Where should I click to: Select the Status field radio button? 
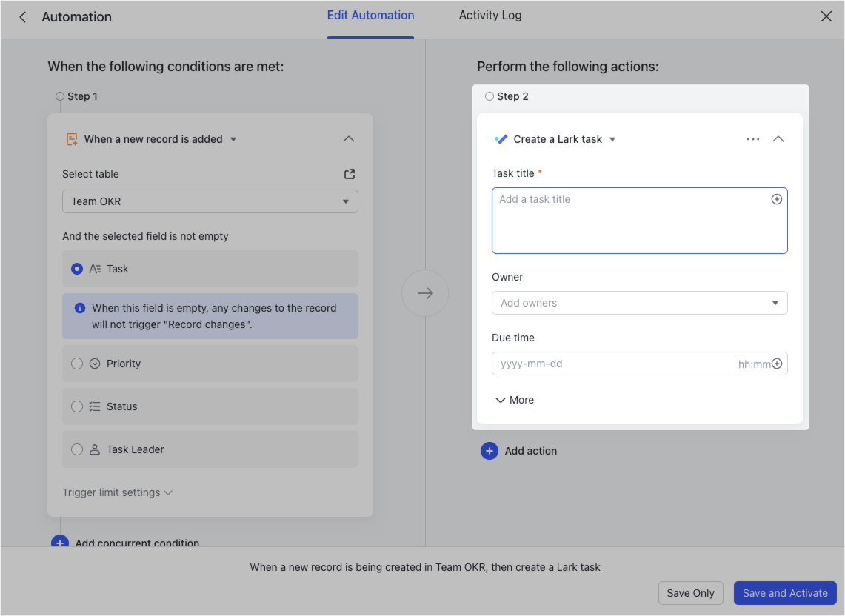click(x=77, y=406)
